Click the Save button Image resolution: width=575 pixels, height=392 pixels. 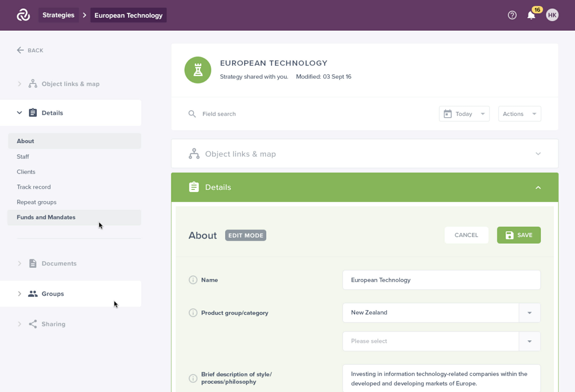coord(519,235)
